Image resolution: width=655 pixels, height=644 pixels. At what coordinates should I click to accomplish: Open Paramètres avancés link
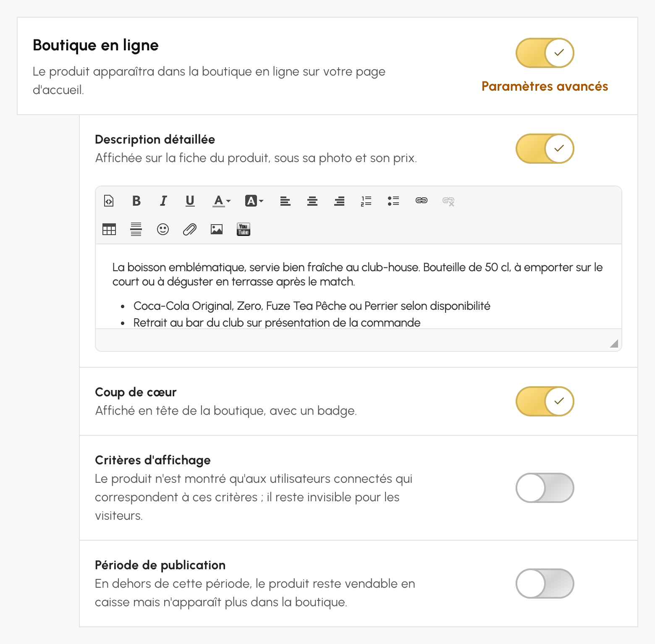point(545,86)
